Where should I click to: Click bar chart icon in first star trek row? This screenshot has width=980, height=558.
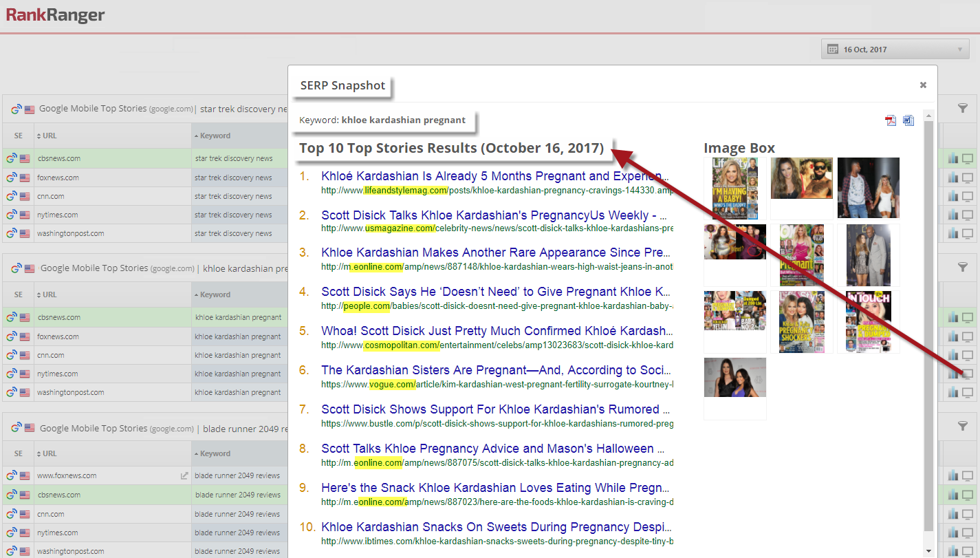pos(953,159)
